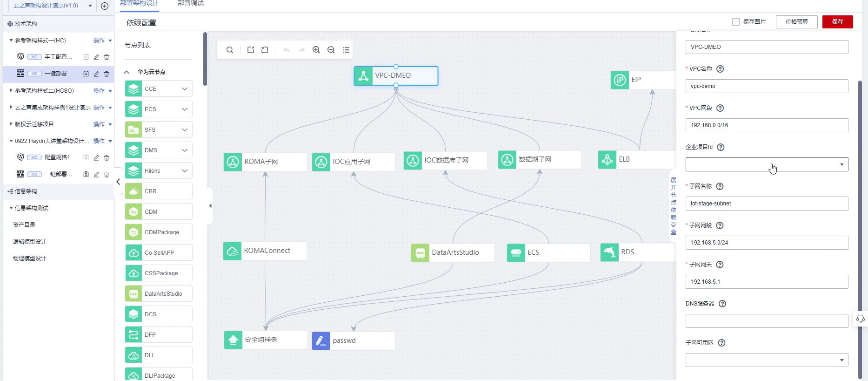This screenshot has height=381, width=868.
Task: Click the 价格预算 button
Action: pos(796,22)
